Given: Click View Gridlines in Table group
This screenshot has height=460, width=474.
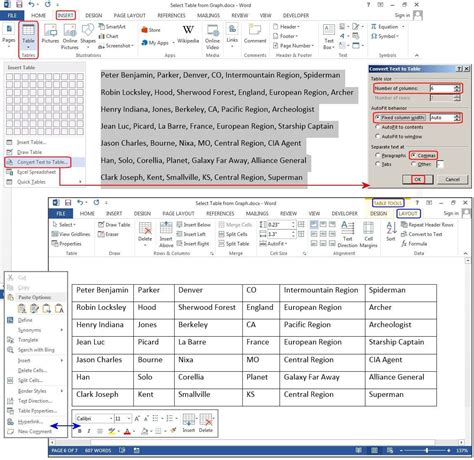Looking at the screenshot, I should (71, 234).
